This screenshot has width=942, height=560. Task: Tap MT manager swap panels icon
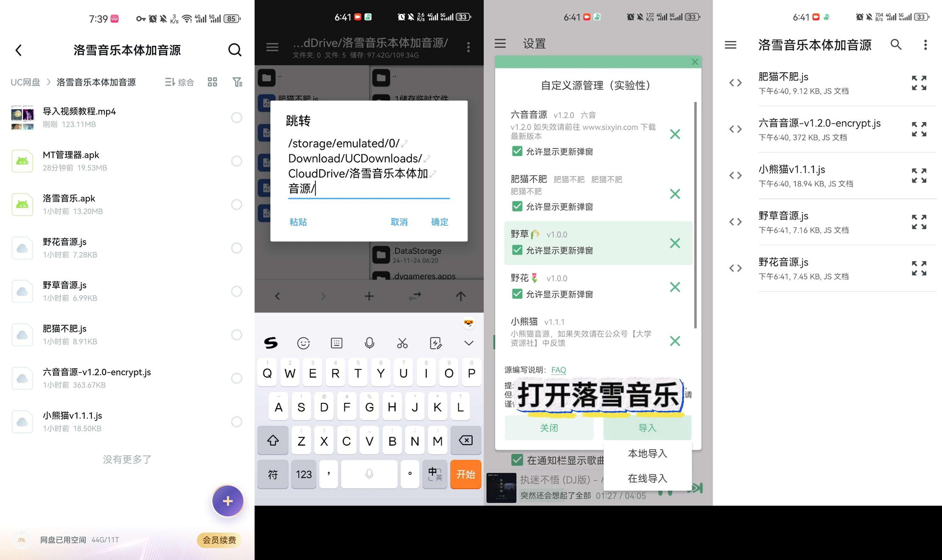pos(415,296)
